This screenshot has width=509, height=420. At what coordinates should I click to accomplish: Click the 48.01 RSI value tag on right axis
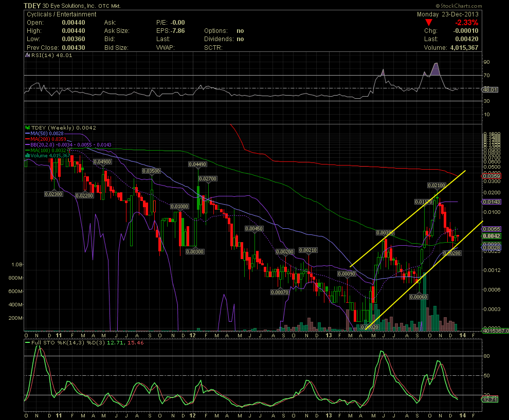coord(490,89)
